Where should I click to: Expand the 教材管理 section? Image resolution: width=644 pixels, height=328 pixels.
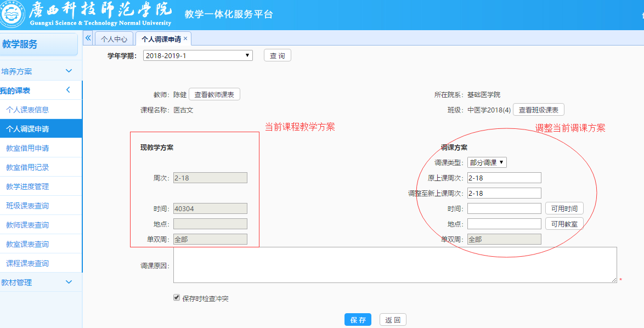tap(69, 282)
